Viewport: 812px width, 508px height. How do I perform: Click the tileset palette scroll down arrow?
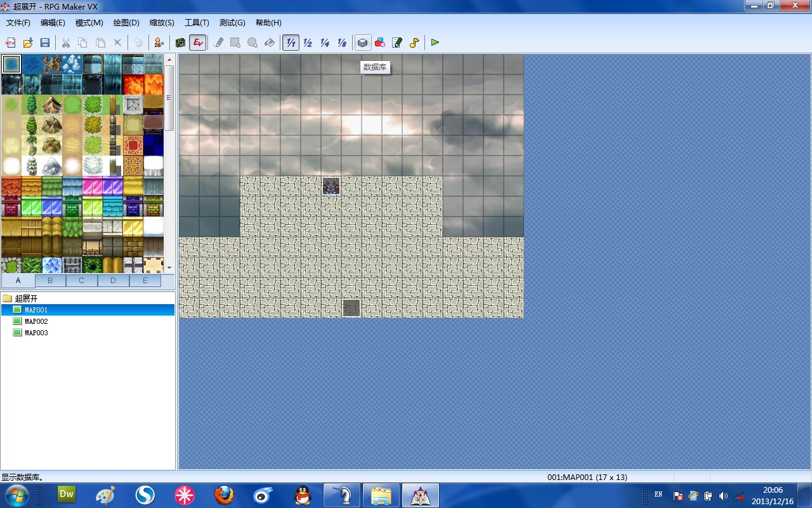click(x=169, y=267)
